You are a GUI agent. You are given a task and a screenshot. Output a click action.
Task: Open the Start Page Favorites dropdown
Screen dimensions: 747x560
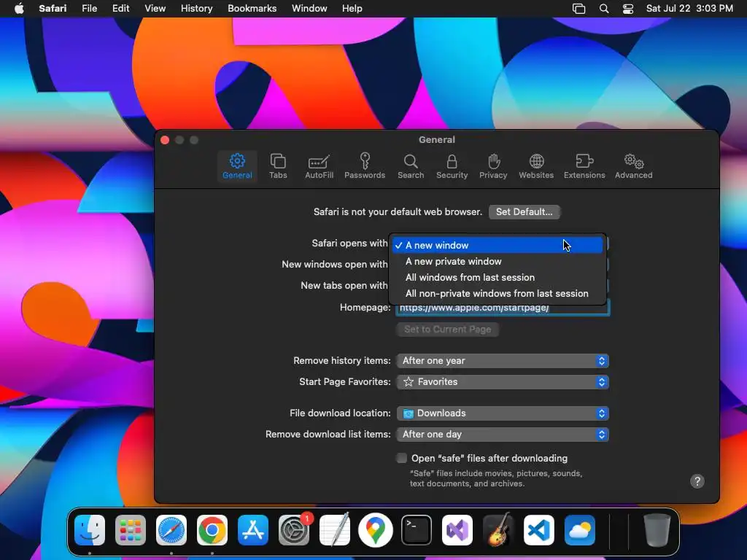click(503, 382)
